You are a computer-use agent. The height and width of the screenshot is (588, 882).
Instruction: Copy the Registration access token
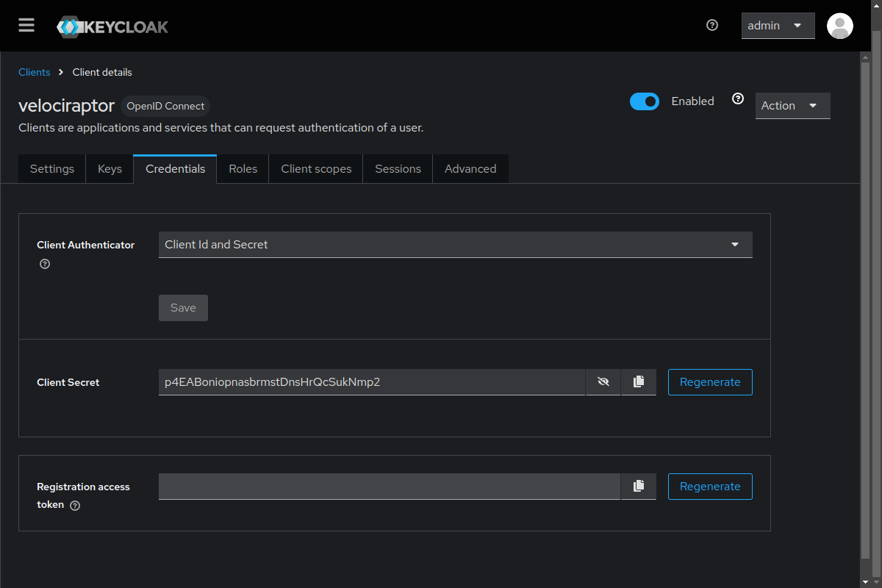point(638,487)
